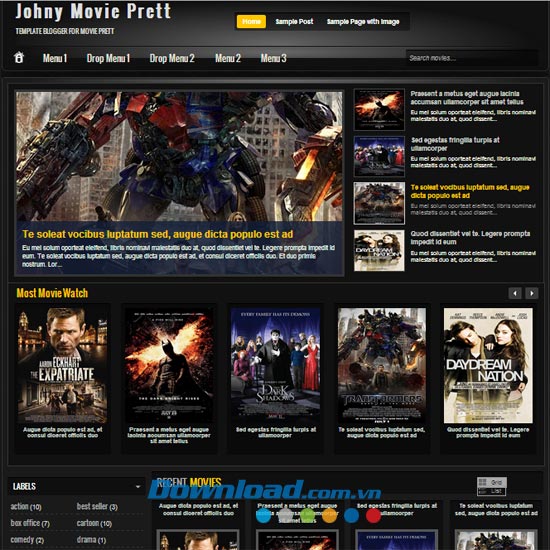Open the action (10) label
This screenshot has width=550, height=550.
pos(26,507)
